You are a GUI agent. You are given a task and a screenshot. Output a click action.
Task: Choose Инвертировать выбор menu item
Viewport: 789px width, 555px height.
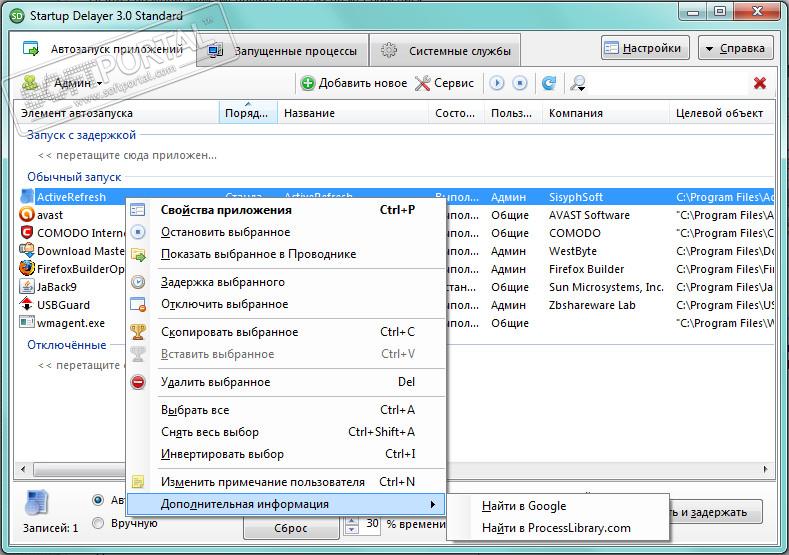point(287,454)
